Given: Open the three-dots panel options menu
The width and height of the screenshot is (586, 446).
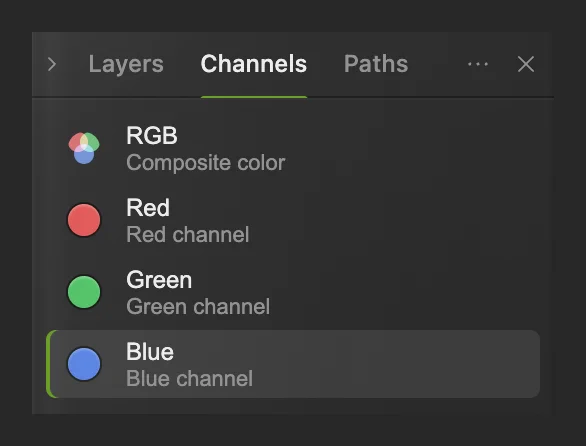Looking at the screenshot, I should click(x=478, y=64).
